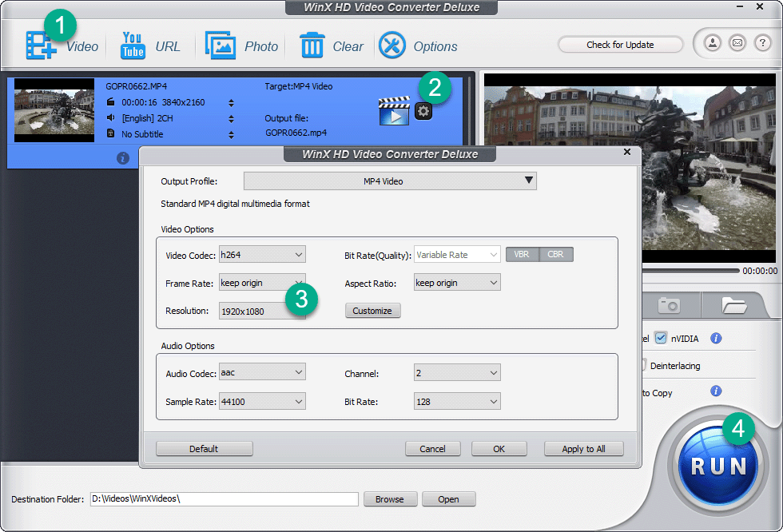Screen dimensions: 783x532
Task: Click Browse for destination folder
Action: click(x=390, y=499)
